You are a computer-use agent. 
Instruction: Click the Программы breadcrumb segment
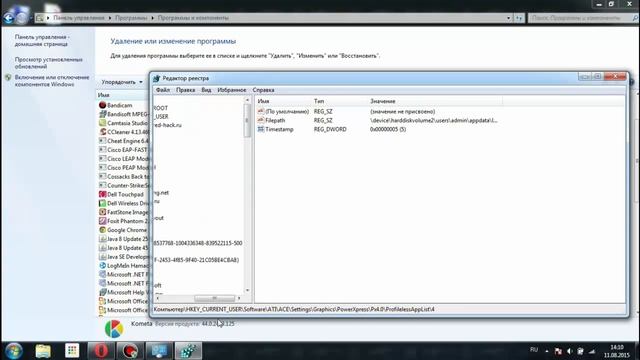click(x=131, y=18)
